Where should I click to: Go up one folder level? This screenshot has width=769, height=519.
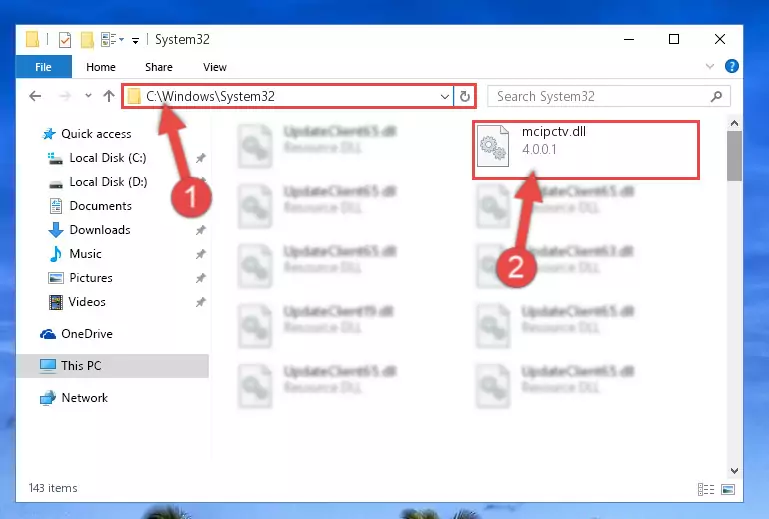(x=109, y=96)
